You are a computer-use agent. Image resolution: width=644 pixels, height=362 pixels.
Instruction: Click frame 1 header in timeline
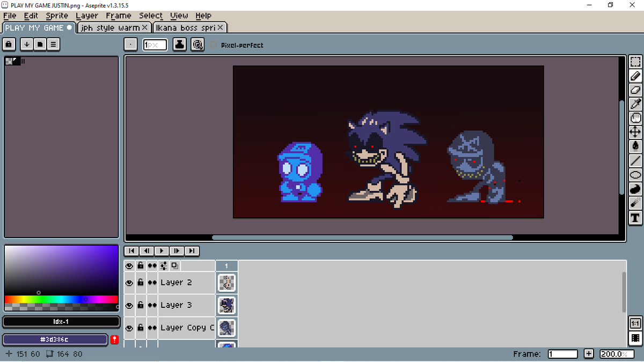pos(226,265)
